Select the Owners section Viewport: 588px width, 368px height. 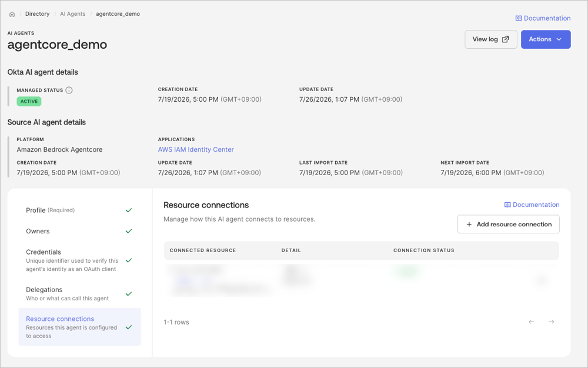click(x=79, y=231)
